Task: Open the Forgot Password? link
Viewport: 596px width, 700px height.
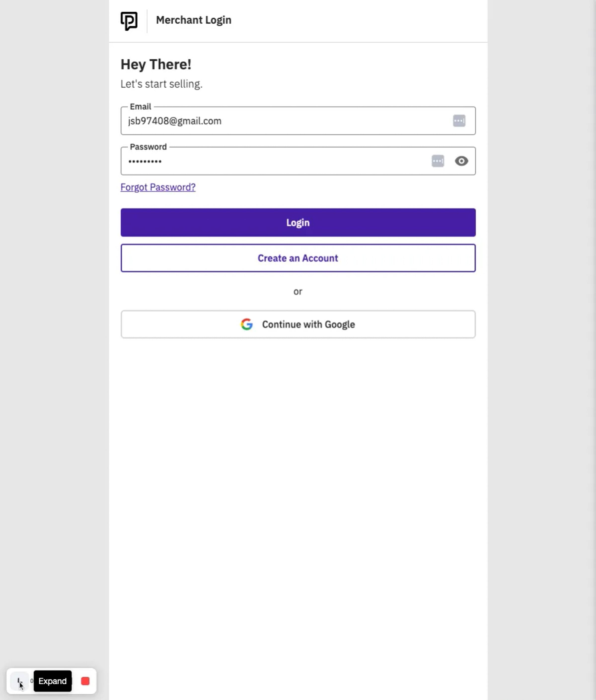Action: [x=158, y=187]
